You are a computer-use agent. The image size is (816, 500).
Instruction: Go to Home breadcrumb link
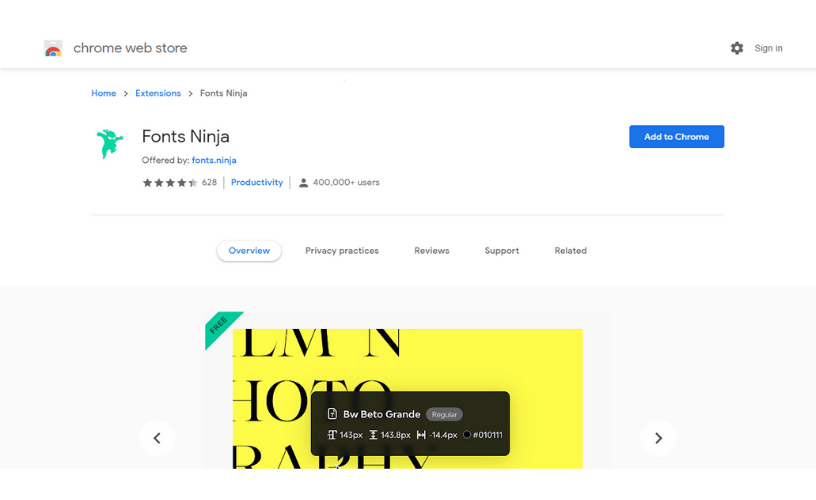point(104,93)
